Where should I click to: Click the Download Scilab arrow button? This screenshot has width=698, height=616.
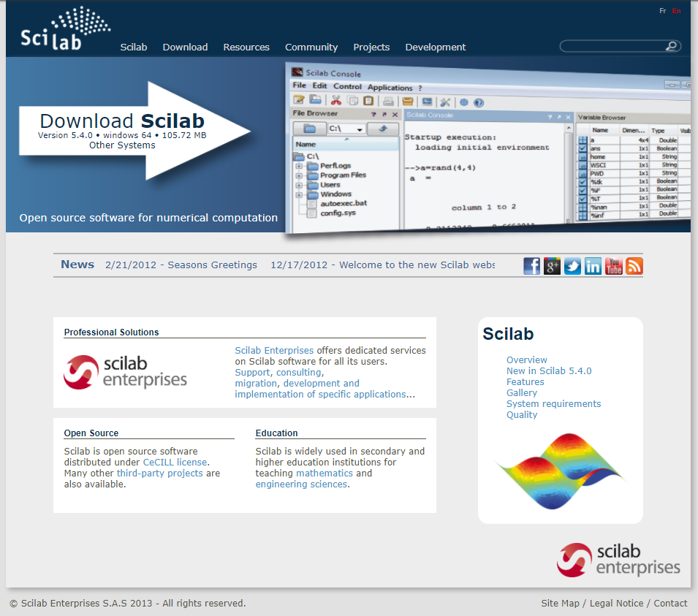[x=135, y=131]
